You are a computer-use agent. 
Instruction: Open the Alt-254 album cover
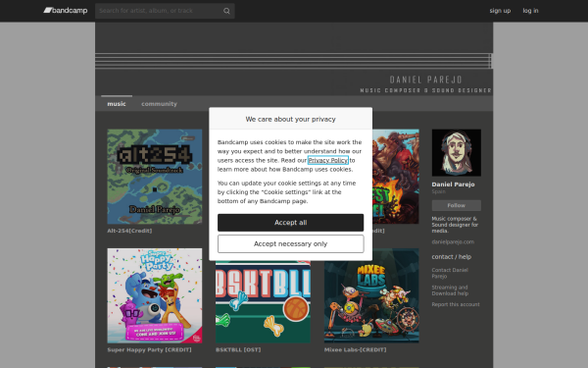tap(155, 177)
